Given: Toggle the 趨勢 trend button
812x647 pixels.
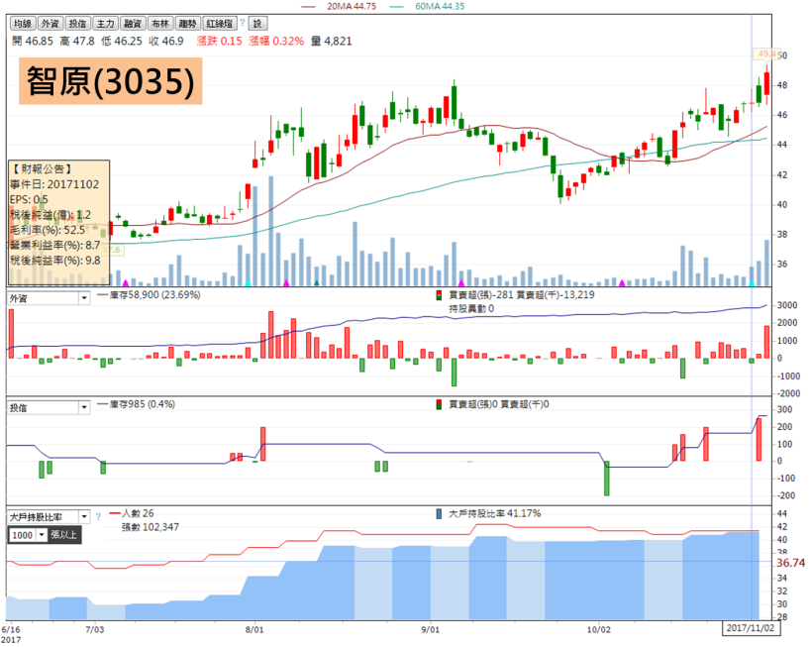Looking at the screenshot, I should coord(187,24).
